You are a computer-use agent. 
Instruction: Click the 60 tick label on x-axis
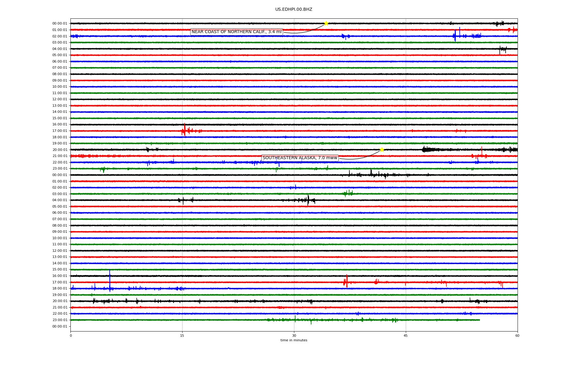(x=517, y=335)
